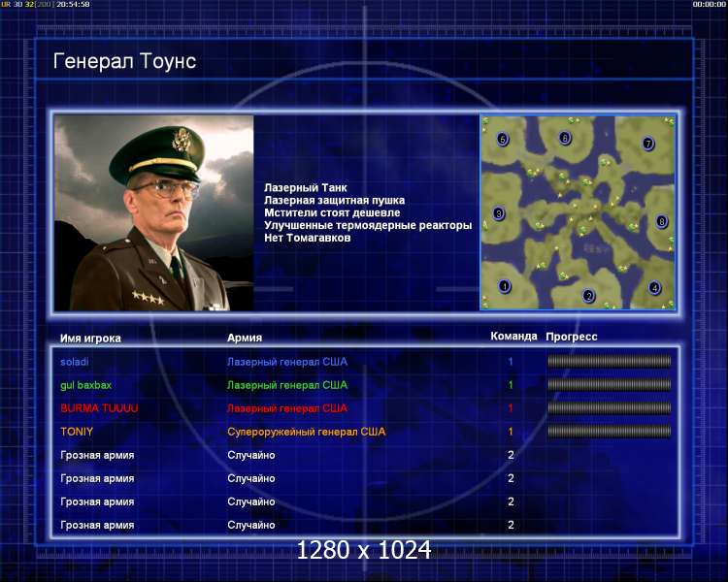Click the Команда column header

coord(513,337)
